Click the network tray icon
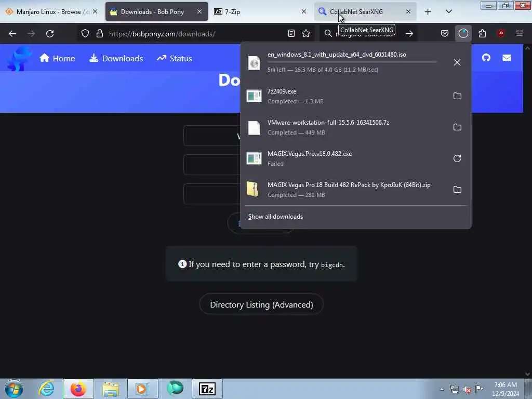The image size is (532, 399). coord(454,390)
